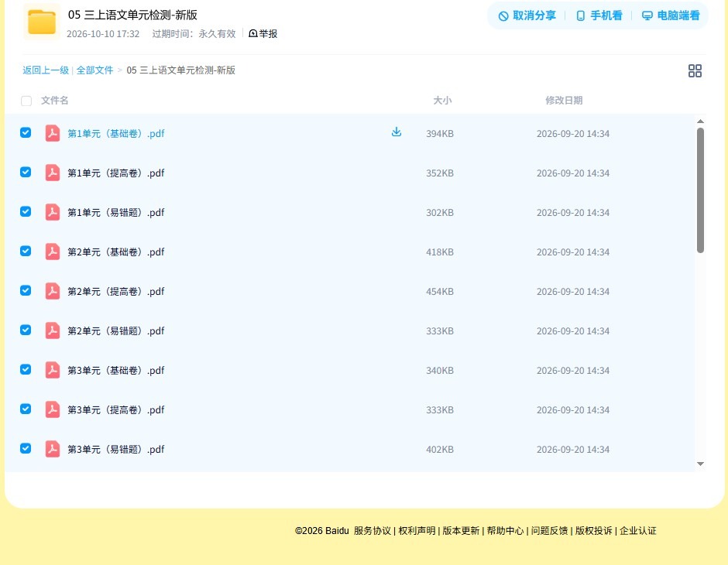This screenshot has height=565, width=728.
Task: Open 企业认证 footer link
Action: (x=638, y=531)
